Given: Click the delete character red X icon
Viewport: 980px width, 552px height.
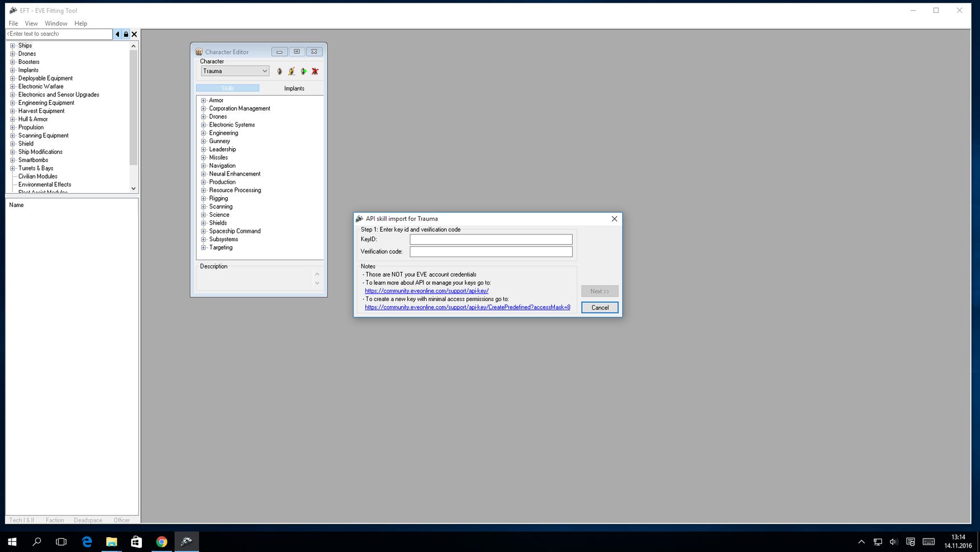Looking at the screenshot, I should (315, 71).
